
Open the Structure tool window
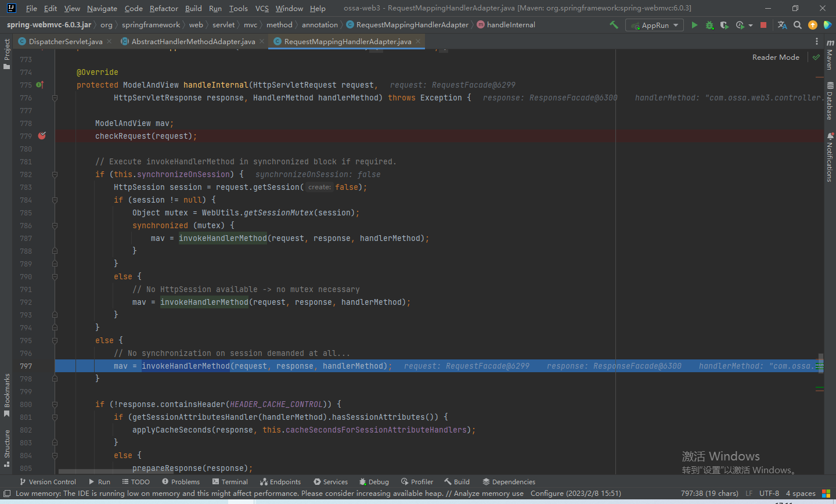click(6, 448)
